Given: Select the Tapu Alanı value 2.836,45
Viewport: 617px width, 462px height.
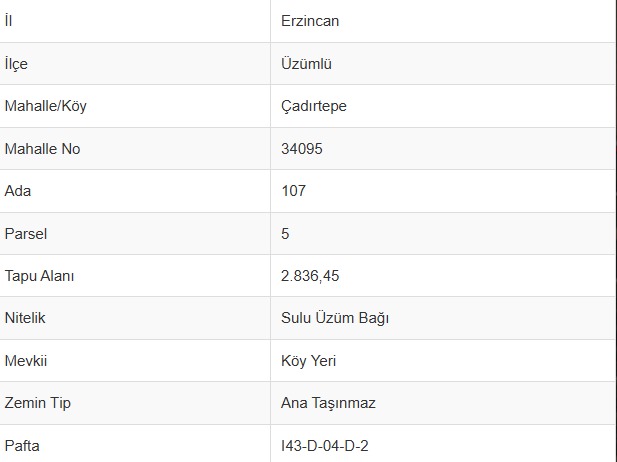Looking at the screenshot, I should pyautogui.click(x=310, y=276).
